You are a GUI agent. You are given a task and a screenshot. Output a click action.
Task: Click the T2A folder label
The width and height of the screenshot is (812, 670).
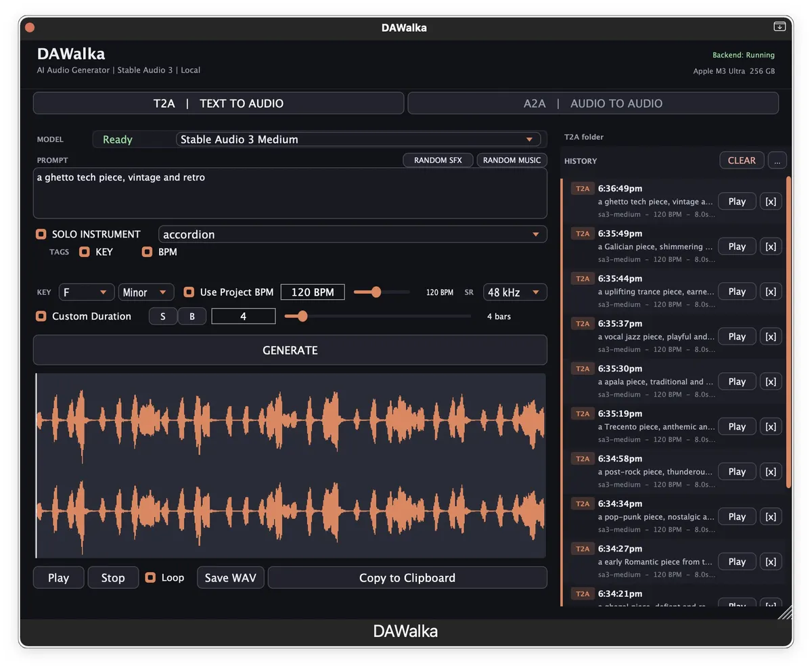pos(584,137)
